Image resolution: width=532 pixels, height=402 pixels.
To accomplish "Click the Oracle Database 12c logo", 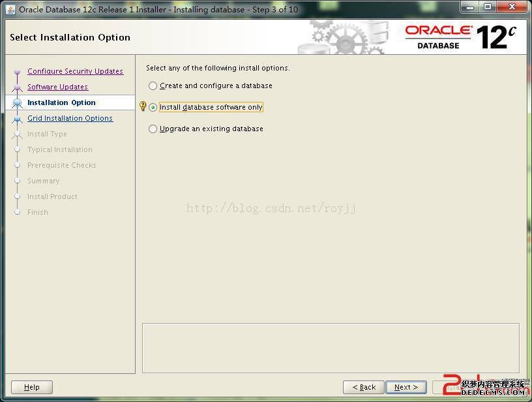I will [x=461, y=37].
